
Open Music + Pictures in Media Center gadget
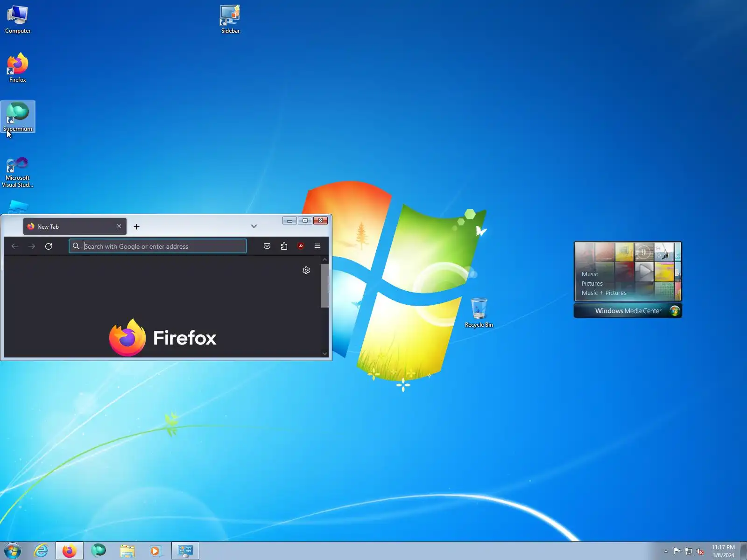[604, 293]
